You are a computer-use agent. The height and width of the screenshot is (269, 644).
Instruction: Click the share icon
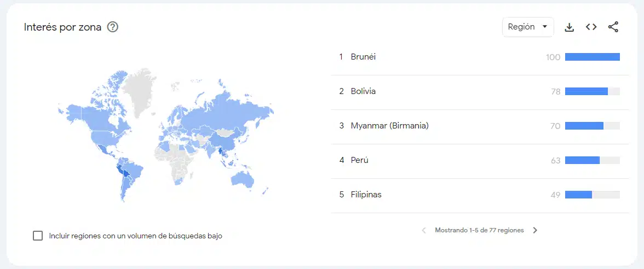point(613,27)
